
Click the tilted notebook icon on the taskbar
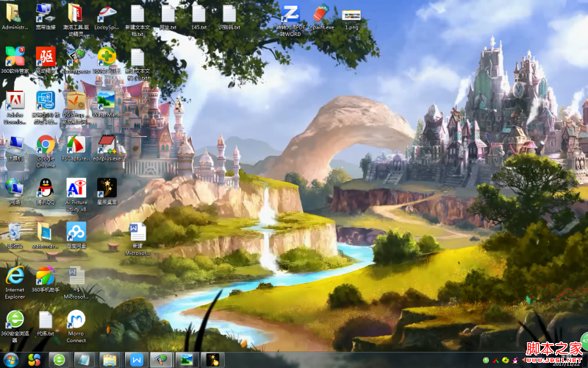pos(84,360)
